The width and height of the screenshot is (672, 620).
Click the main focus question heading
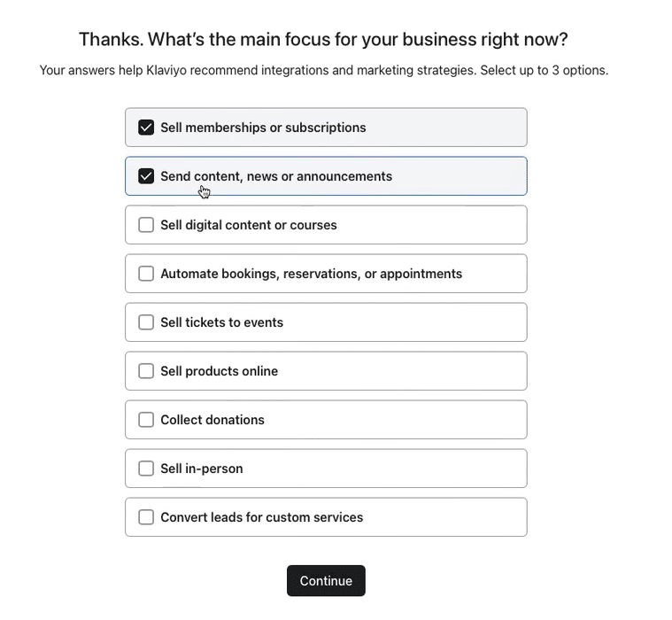click(x=323, y=40)
